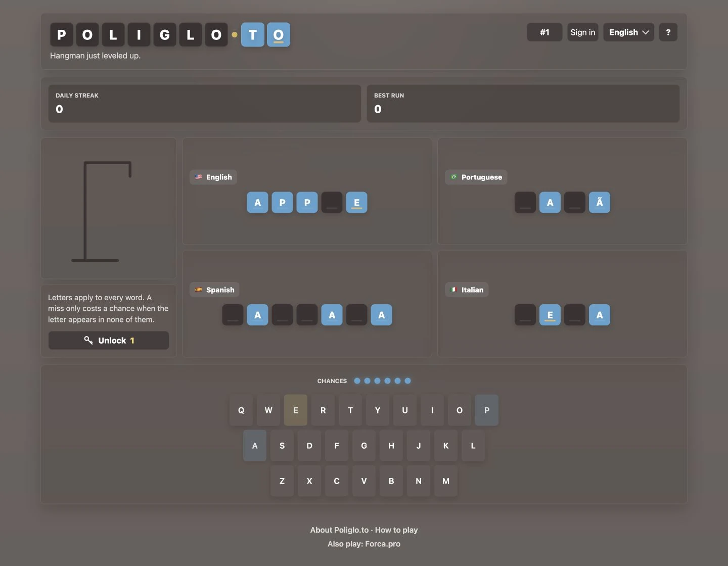Tap the J key

(419, 445)
